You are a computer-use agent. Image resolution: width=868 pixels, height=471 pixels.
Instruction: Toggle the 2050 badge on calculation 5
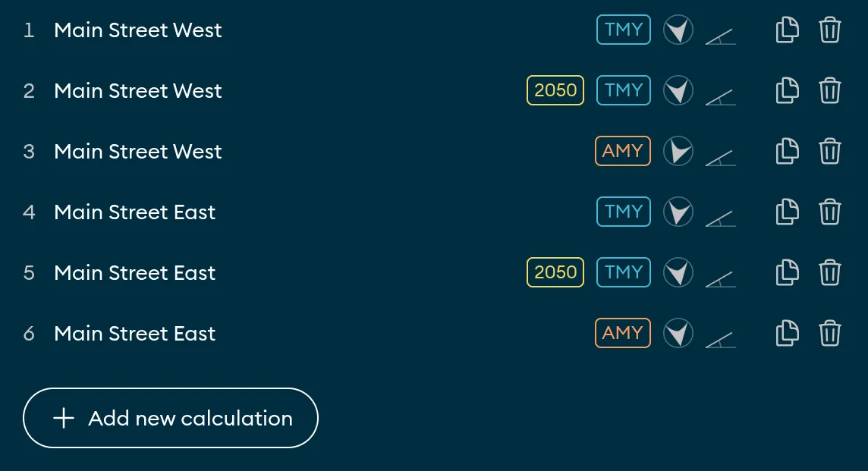[555, 272]
